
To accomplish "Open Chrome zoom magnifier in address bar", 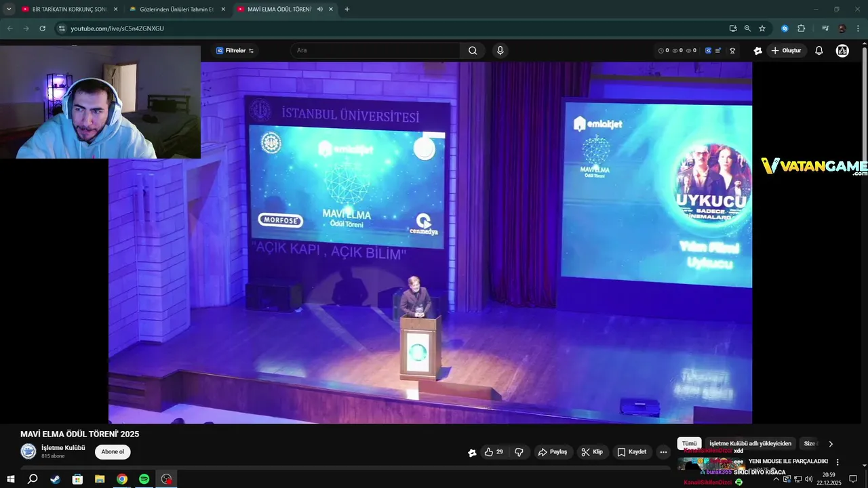I will pyautogui.click(x=747, y=28).
